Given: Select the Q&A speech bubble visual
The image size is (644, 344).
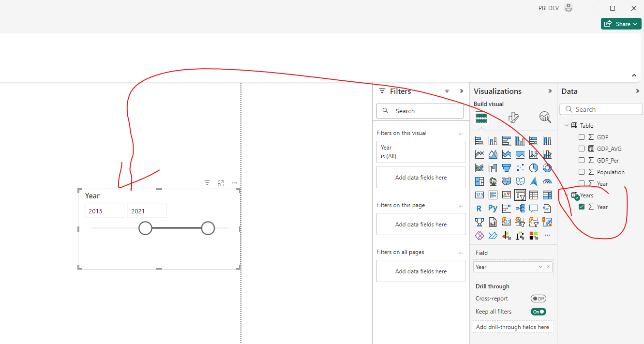Looking at the screenshot, I should point(534,209).
